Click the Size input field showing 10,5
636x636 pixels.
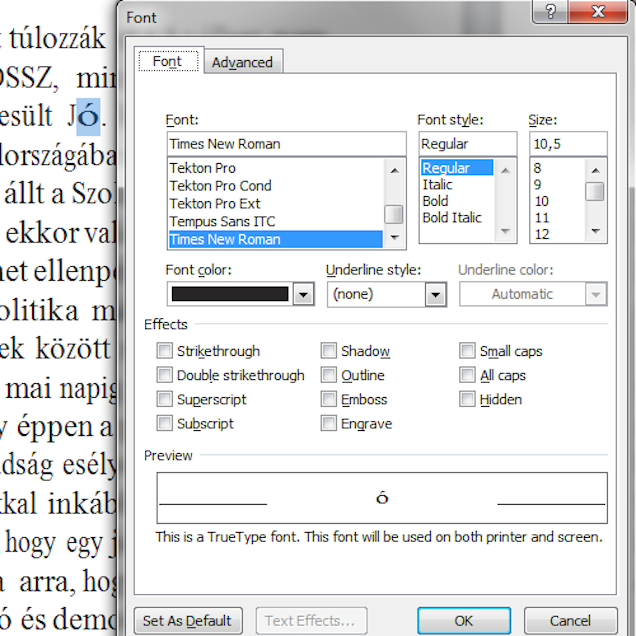click(568, 144)
